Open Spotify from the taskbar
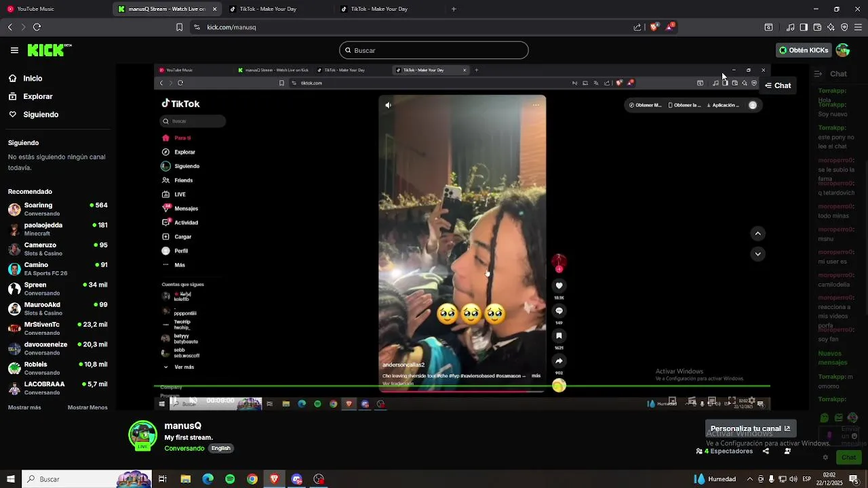The width and height of the screenshot is (868, 488). [x=230, y=479]
